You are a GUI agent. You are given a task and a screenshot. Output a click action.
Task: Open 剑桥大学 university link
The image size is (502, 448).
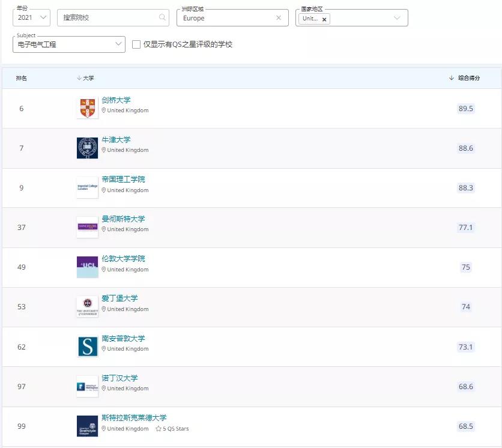tap(116, 100)
